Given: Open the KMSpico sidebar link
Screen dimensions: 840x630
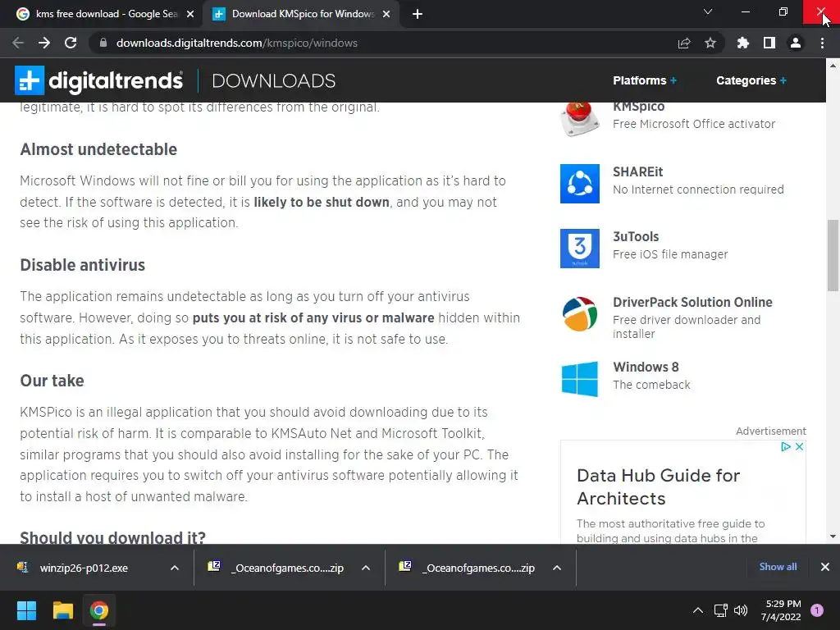Looking at the screenshot, I should tap(638, 107).
